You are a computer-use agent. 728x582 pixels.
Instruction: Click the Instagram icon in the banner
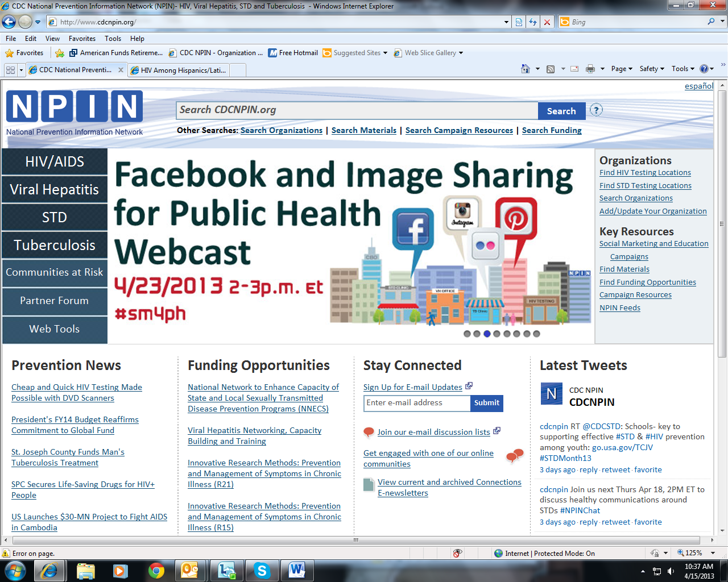[462, 214]
